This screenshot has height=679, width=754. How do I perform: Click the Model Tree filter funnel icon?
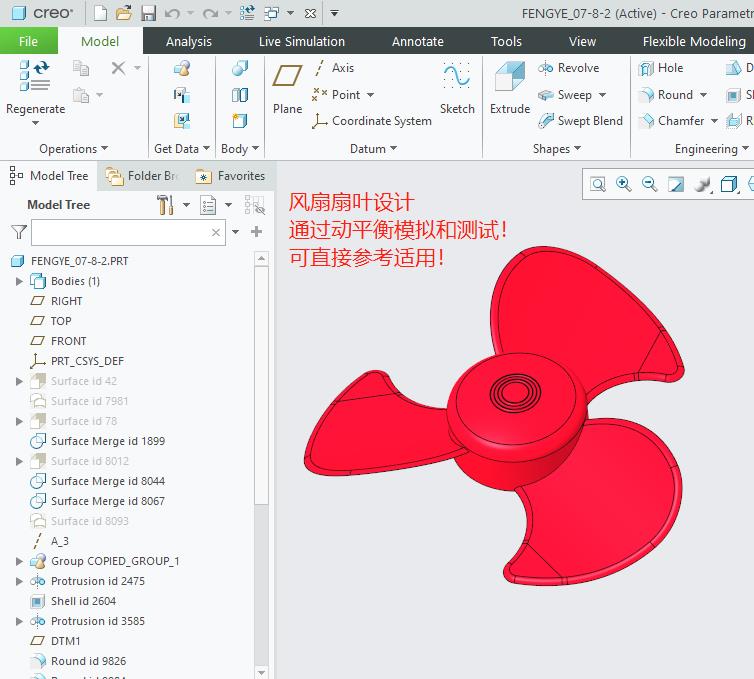pos(19,232)
